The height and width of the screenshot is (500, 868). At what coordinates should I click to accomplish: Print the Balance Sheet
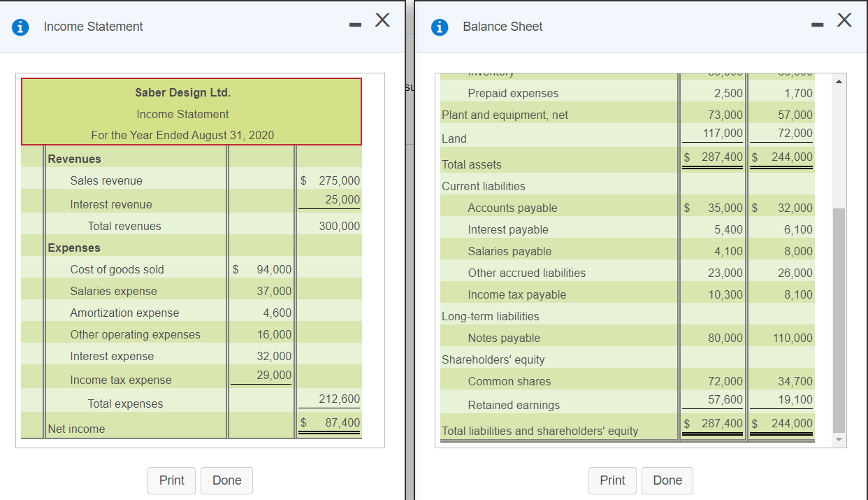click(612, 480)
